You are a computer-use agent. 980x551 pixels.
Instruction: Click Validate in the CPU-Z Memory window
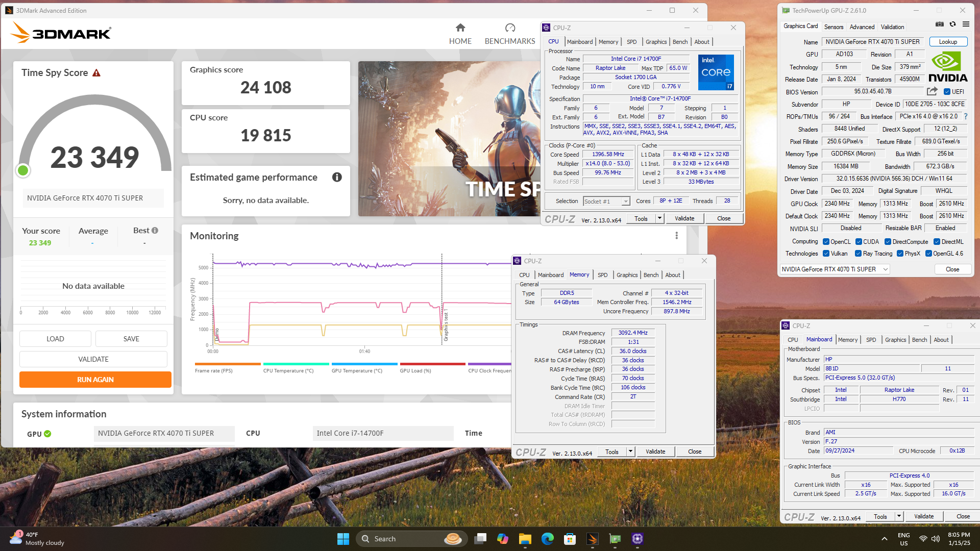[655, 452]
